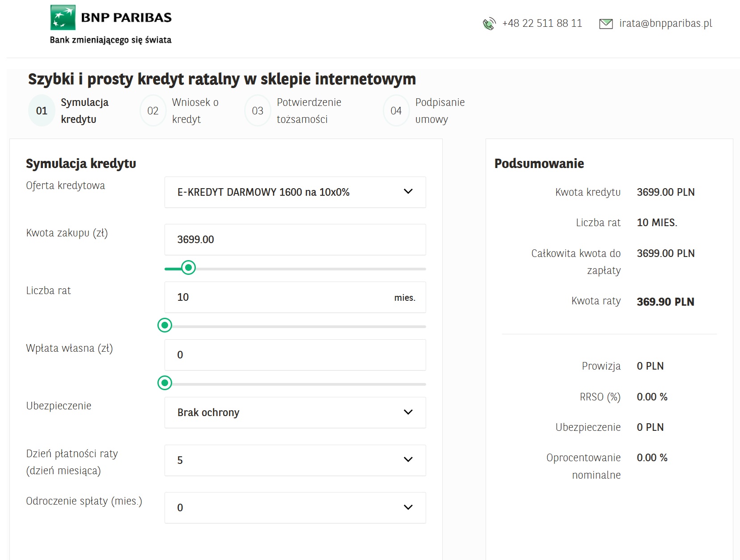Call the phone number +48 22 511 88 11
The width and height of the screenshot is (740, 560).
tap(542, 23)
